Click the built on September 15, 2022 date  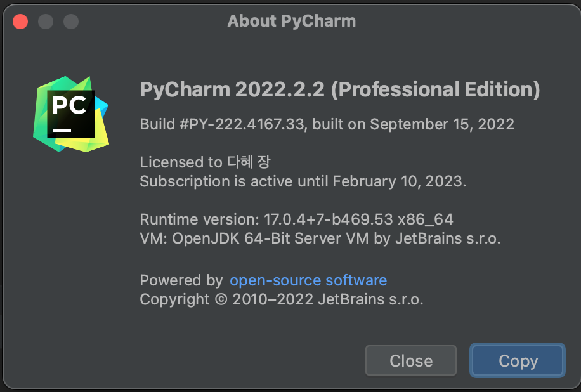click(413, 124)
